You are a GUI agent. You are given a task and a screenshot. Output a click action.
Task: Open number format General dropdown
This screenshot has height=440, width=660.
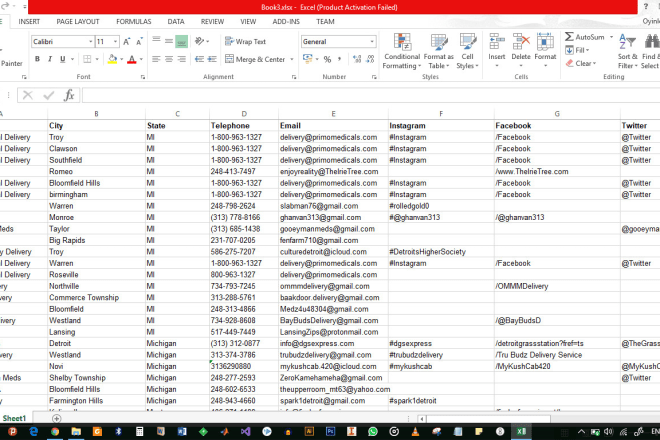[x=372, y=42]
